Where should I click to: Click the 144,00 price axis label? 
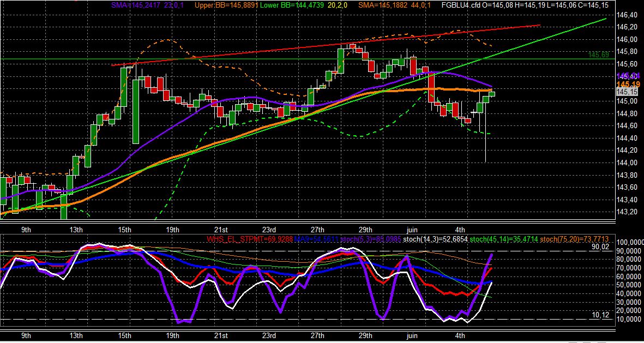[627, 163]
